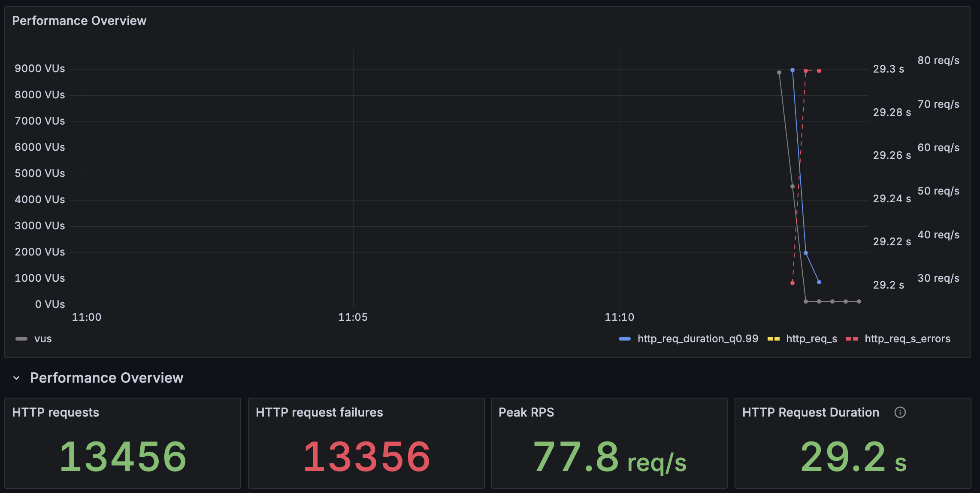Open the HTTP request failures panel title
Viewport: 980px width, 493px height.
(319, 412)
